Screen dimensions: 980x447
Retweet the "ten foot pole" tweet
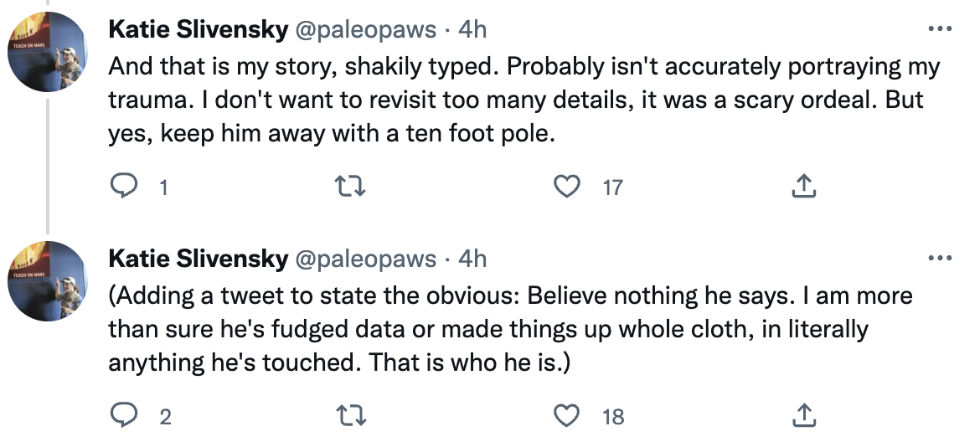[347, 188]
